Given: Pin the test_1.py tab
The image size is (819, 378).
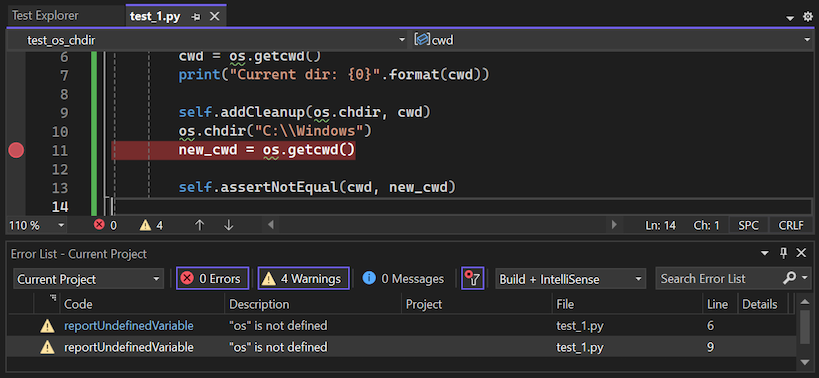Looking at the screenshot, I should [196, 17].
